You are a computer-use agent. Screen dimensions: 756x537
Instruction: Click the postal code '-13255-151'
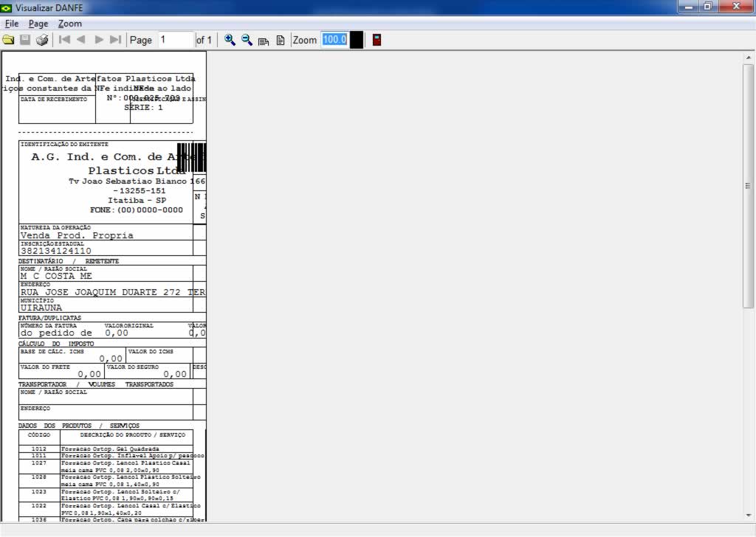pyautogui.click(x=140, y=191)
